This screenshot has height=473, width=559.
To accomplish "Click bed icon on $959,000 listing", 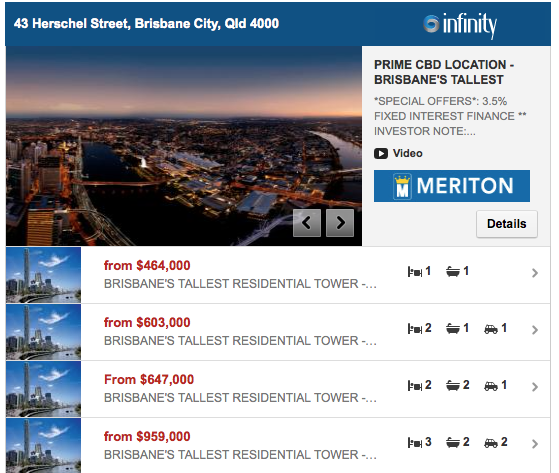I will (x=415, y=443).
